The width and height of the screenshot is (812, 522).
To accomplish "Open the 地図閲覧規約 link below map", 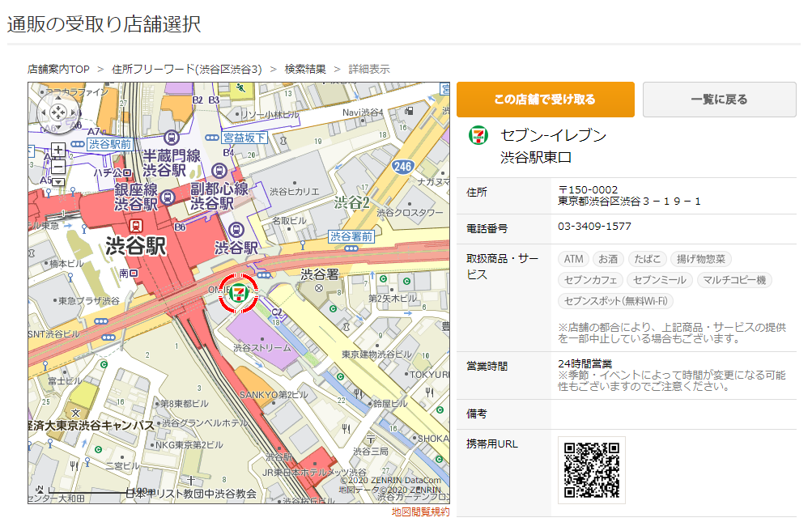I will [420, 511].
